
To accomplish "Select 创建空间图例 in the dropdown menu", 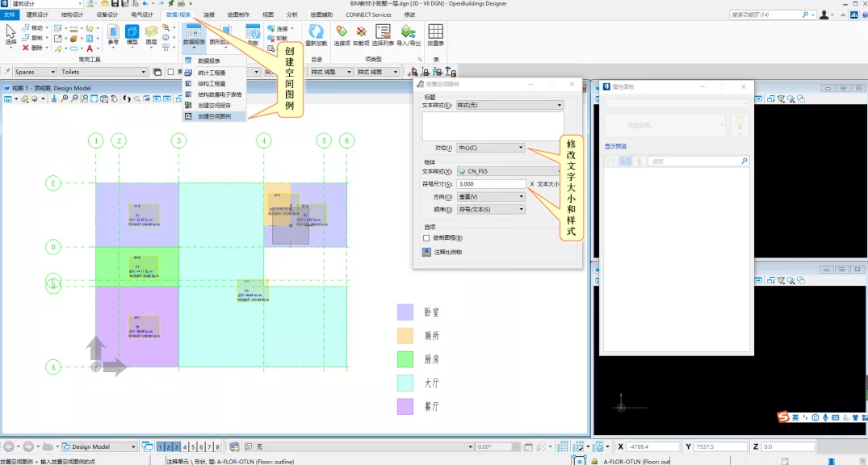I will pos(214,116).
